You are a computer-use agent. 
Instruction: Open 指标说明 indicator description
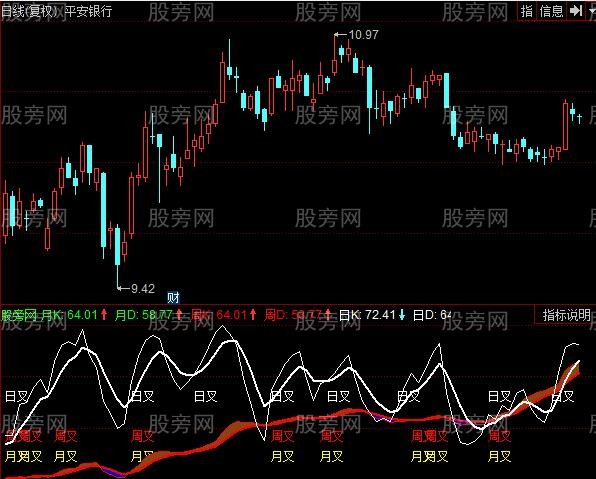point(566,315)
